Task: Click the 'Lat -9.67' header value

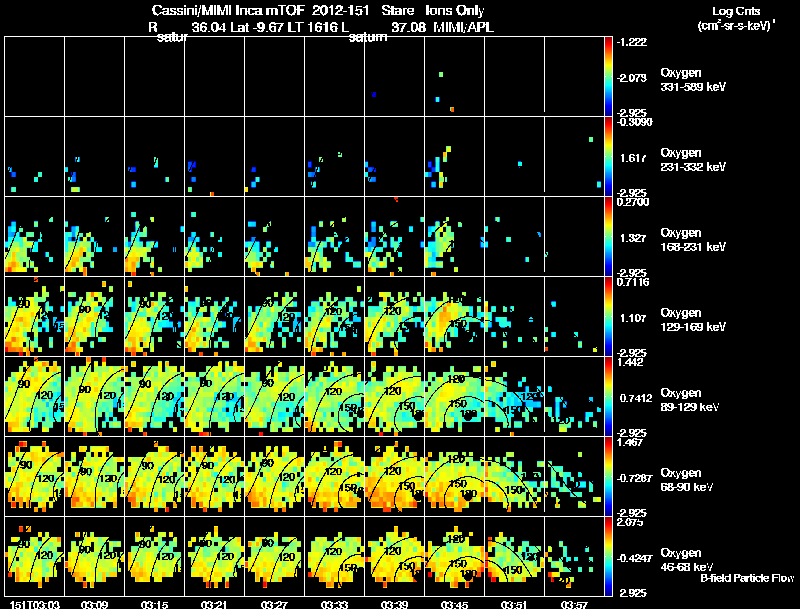Action: tap(257, 27)
